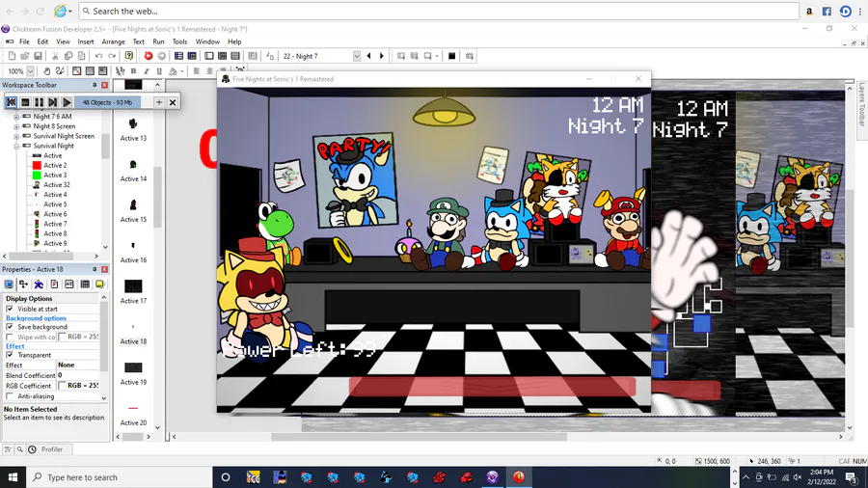Open the taskbar notification center icon
This screenshot has height=488, width=868.
(x=852, y=477)
